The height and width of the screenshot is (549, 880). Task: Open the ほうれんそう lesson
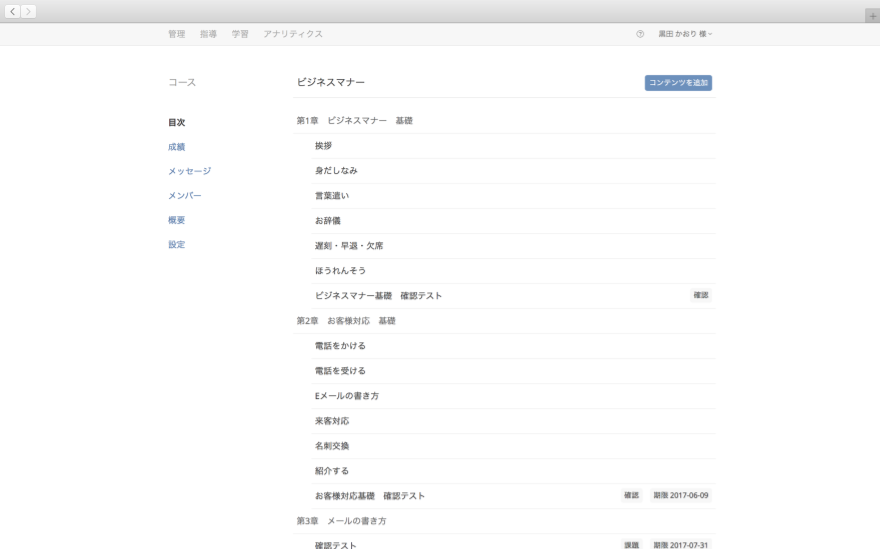coord(340,271)
